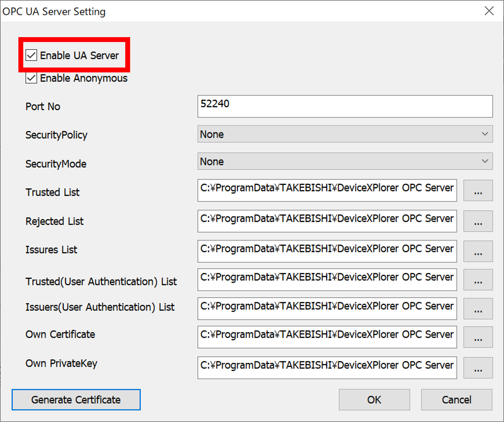Confirm settings with the OK button
The width and height of the screenshot is (504, 422).
pos(374,399)
